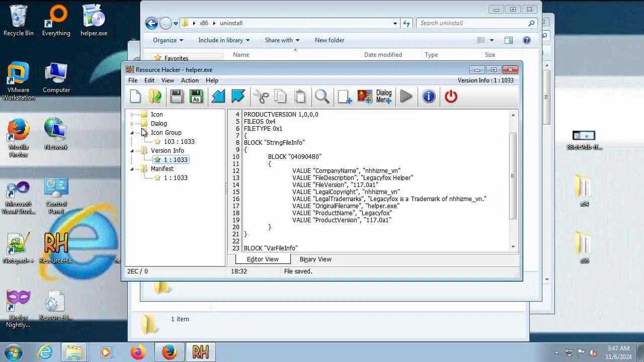644x362 pixels.
Task: Open the Action menu
Action: pos(190,80)
